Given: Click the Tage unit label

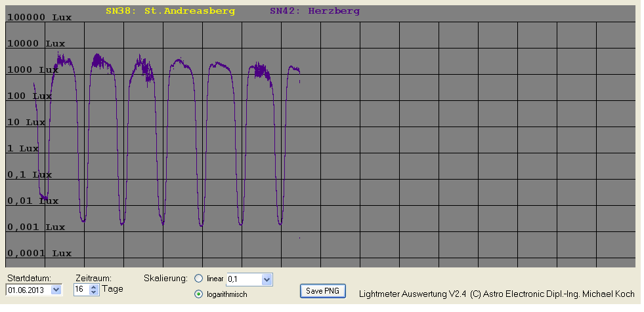Looking at the screenshot, I should point(112,289).
